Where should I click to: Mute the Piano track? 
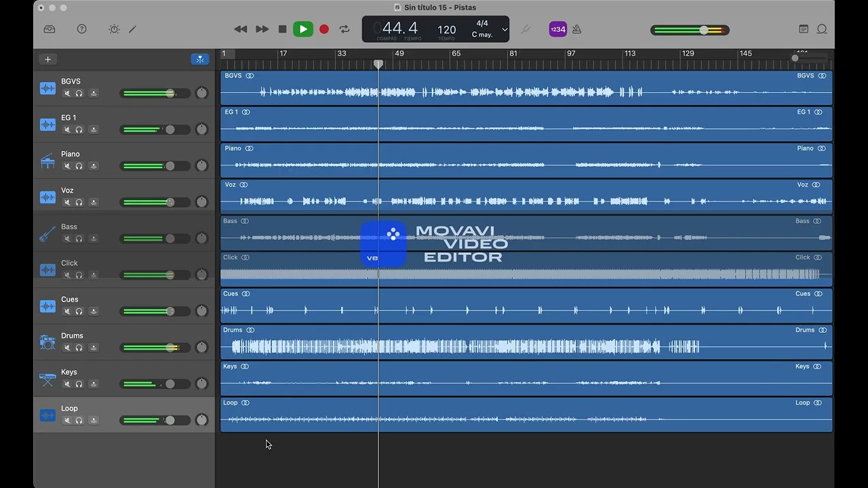coord(66,166)
